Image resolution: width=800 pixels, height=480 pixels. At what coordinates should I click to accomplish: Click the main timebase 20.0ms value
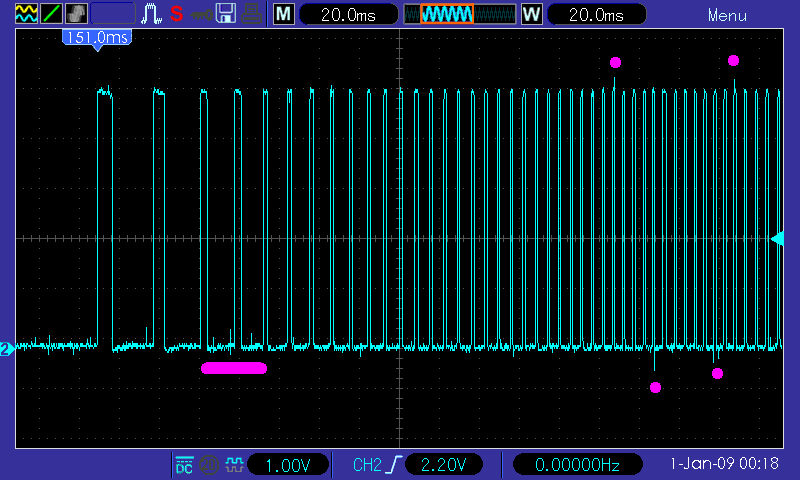coord(348,14)
